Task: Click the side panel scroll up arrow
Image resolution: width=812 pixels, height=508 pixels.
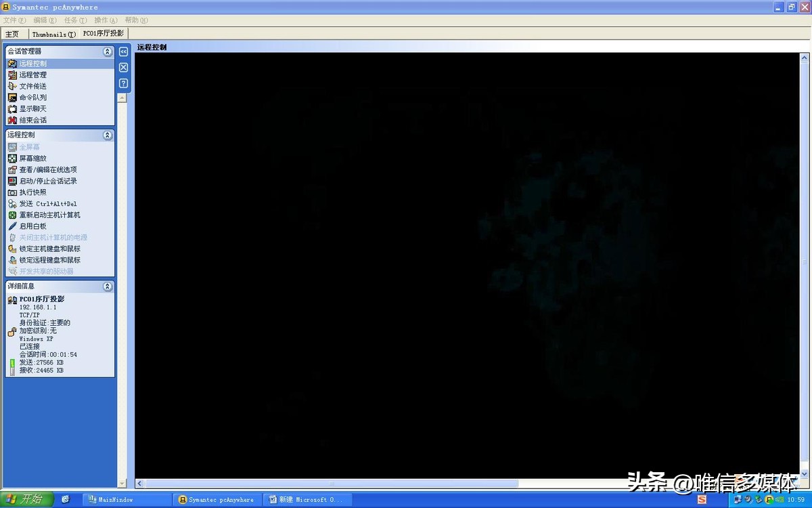Action: coord(122,98)
